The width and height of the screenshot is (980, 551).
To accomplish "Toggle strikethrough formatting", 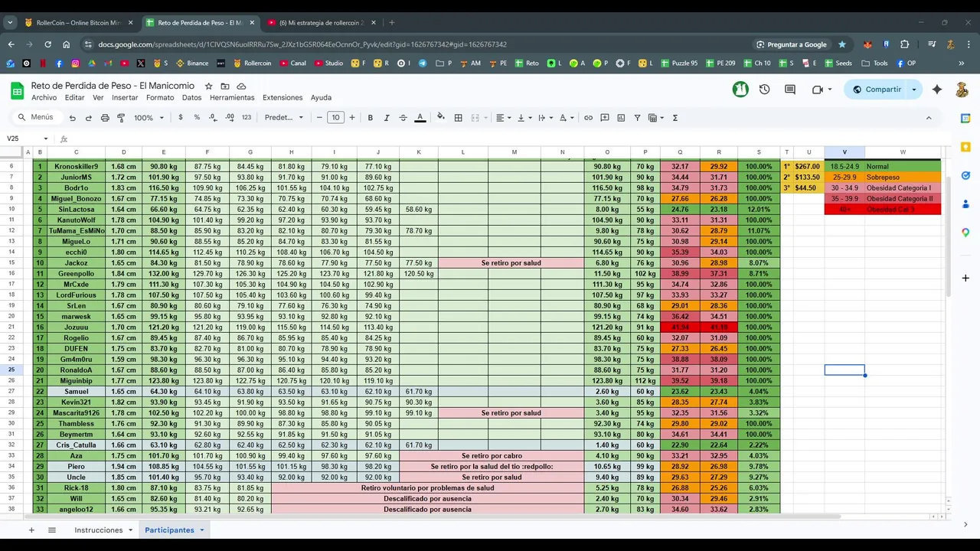I will tap(403, 118).
